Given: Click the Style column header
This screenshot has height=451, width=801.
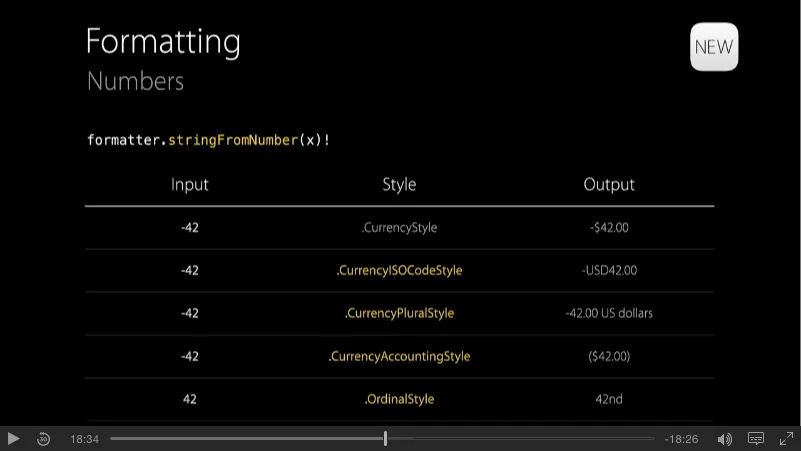Looking at the screenshot, I should [x=399, y=185].
